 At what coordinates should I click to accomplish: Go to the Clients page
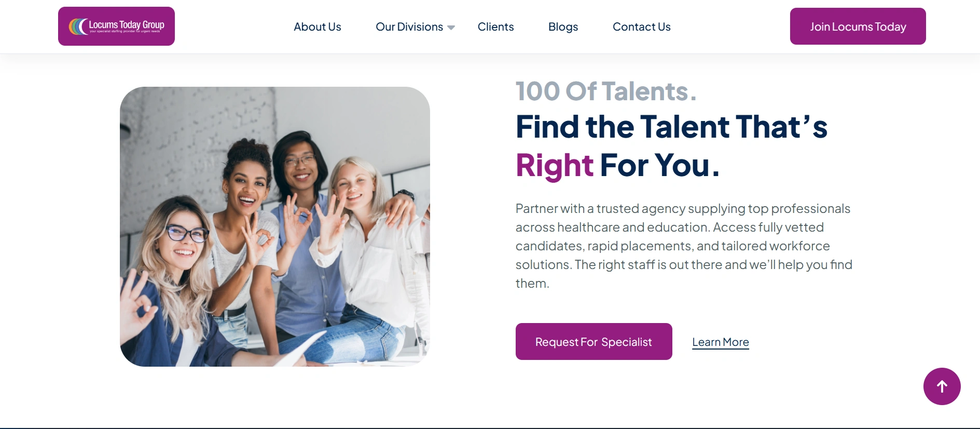pos(495,27)
